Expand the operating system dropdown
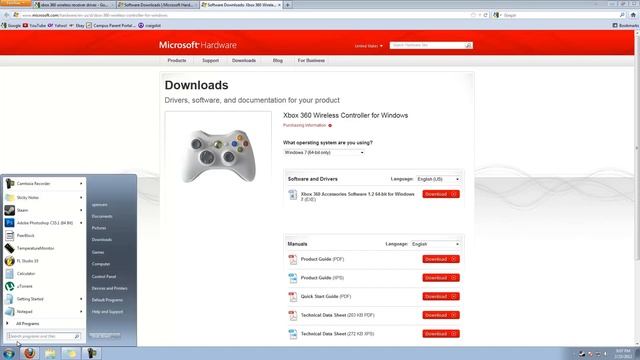Viewport: 640px width, 360px height. click(324, 152)
